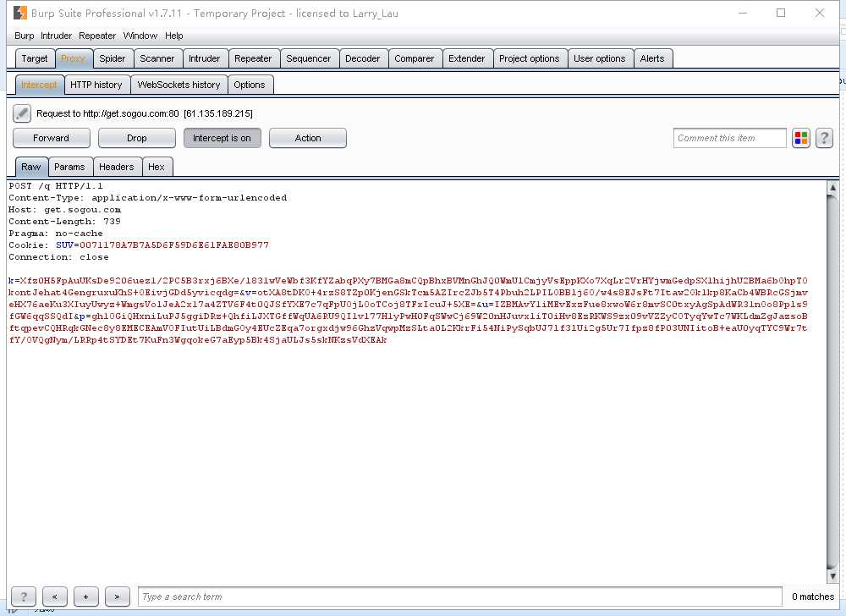
Task: Open the Action button menu
Action: [x=308, y=138]
